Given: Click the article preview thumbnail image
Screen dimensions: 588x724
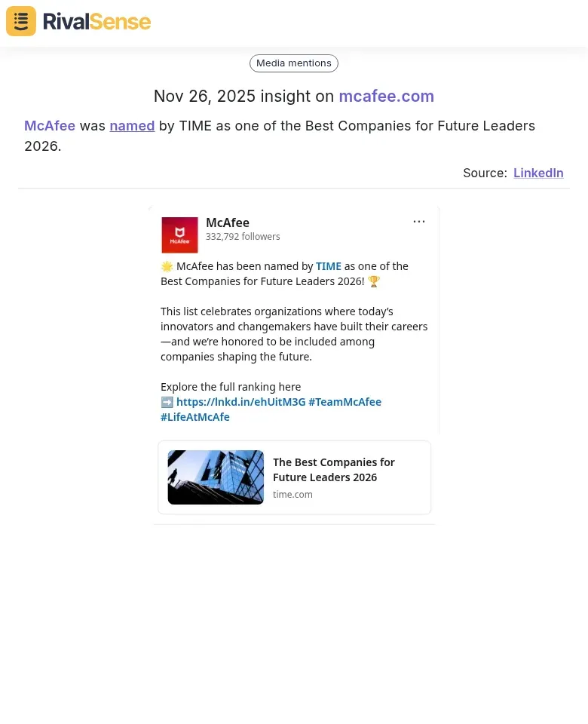Looking at the screenshot, I should pyautogui.click(x=216, y=477).
